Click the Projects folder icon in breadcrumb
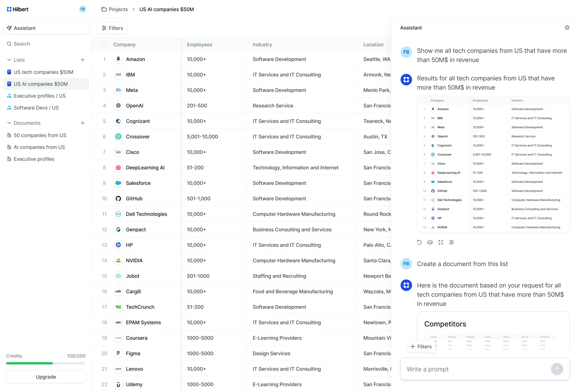This screenshot has height=392, width=579. tap(104, 9)
